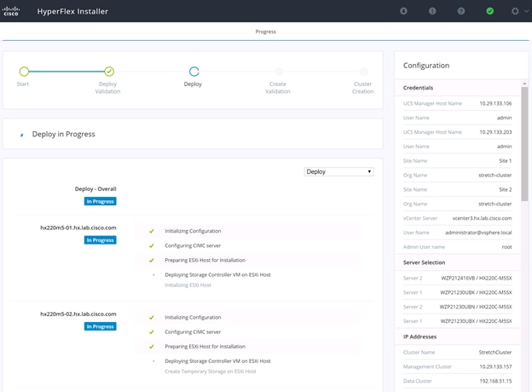This screenshot has height=392, width=532.
Task: Click the HyperFlex Installer title
Action: 72,12
